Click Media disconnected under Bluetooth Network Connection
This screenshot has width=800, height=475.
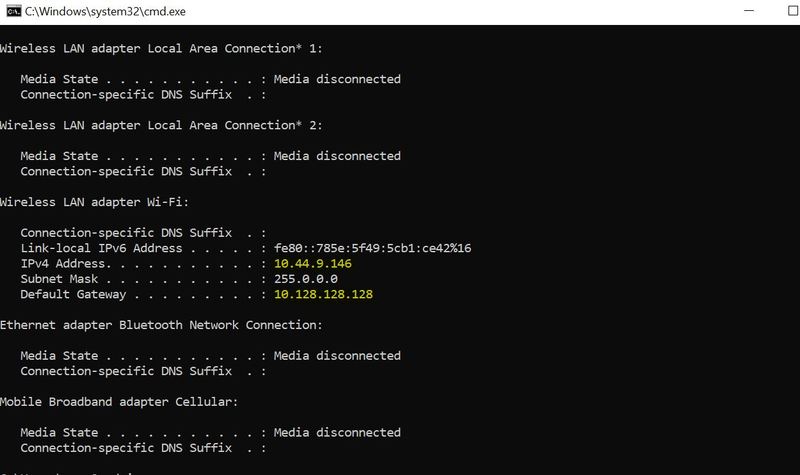[337, 356]
